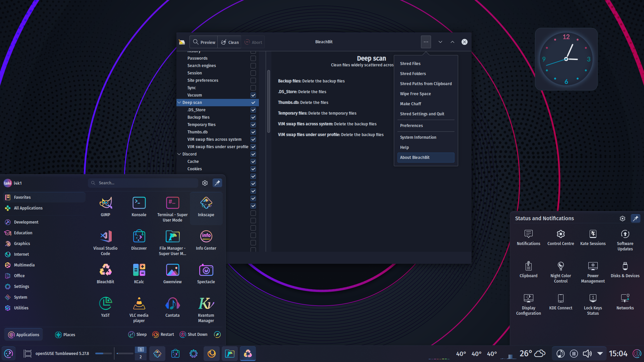
Task: Click the Restart button in launcher
Action: pyautogui.click(x=163, y=335)
